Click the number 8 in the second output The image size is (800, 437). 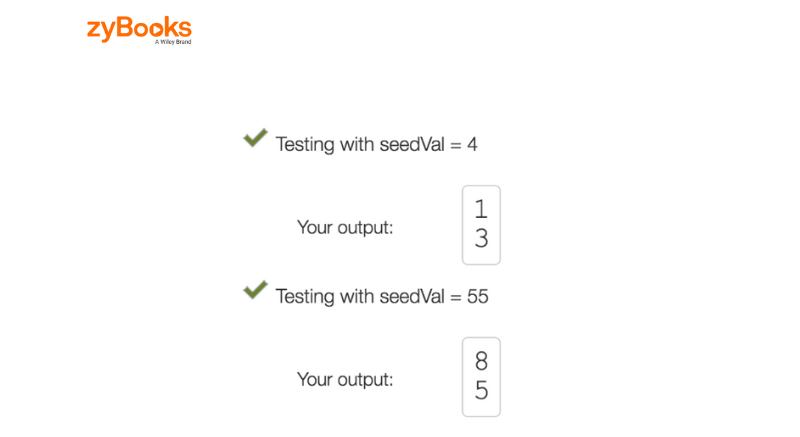coord(481,361)
